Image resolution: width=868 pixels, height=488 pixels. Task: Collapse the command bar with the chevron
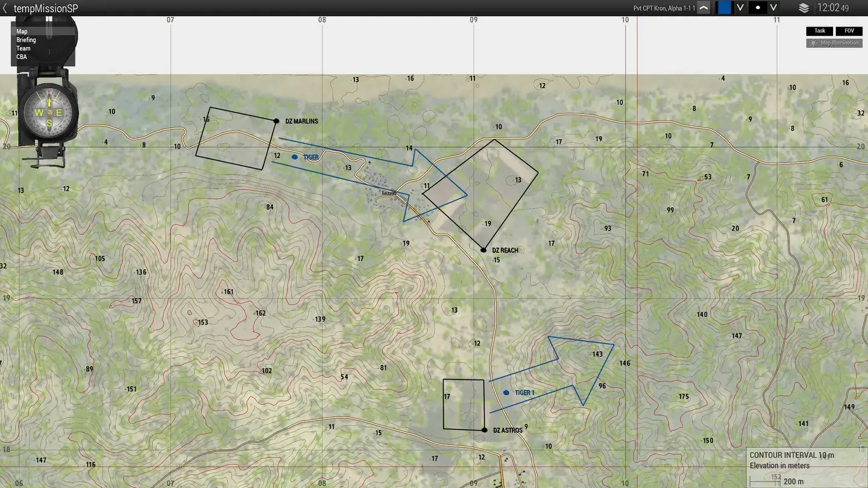tap(703, 8)
